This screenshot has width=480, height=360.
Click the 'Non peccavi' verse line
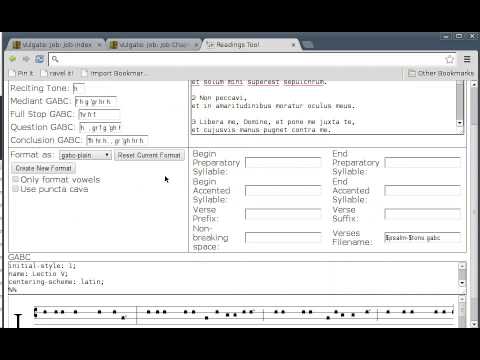coord(219,98)
